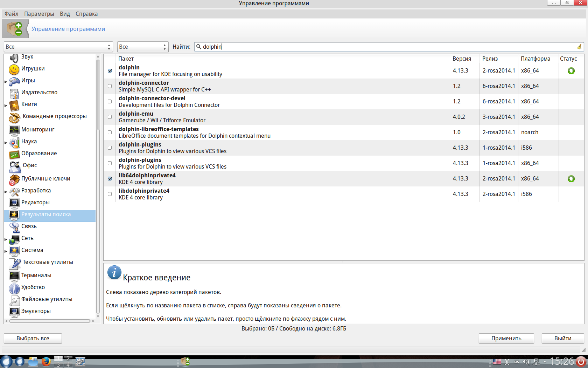
Task: Click the Текстовые утилиты pen icon
Action: [x=15, y=263]
